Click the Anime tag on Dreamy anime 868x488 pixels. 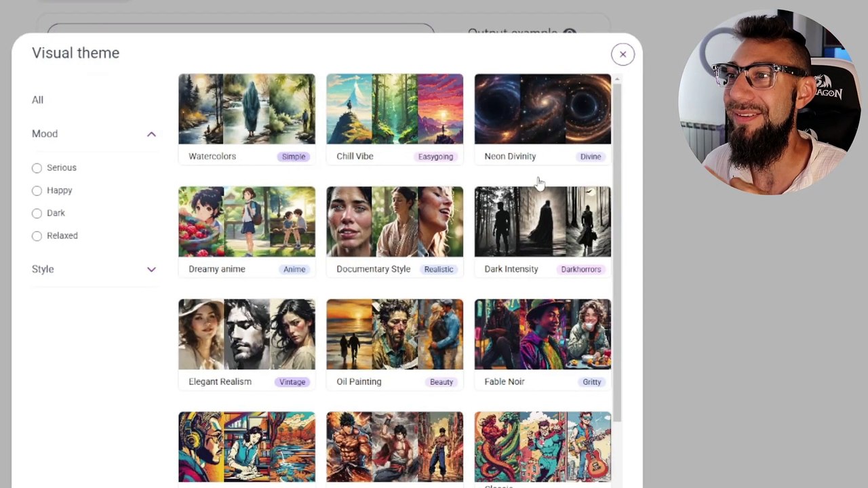coord(294,269)
